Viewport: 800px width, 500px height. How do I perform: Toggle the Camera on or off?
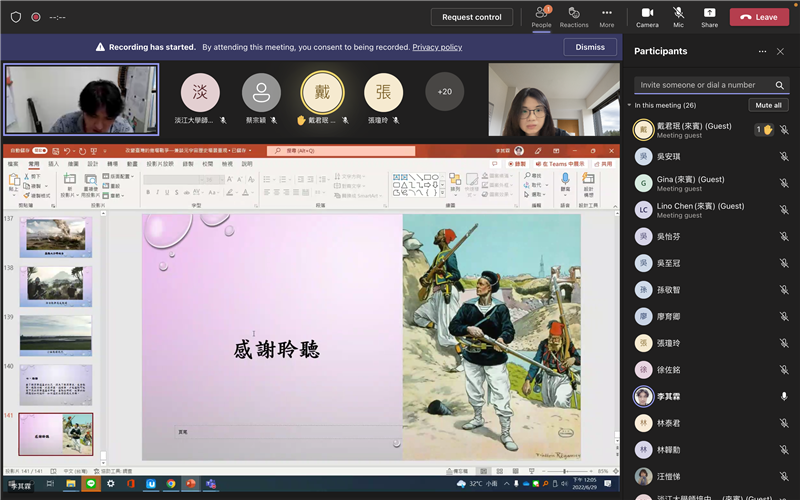647,15
